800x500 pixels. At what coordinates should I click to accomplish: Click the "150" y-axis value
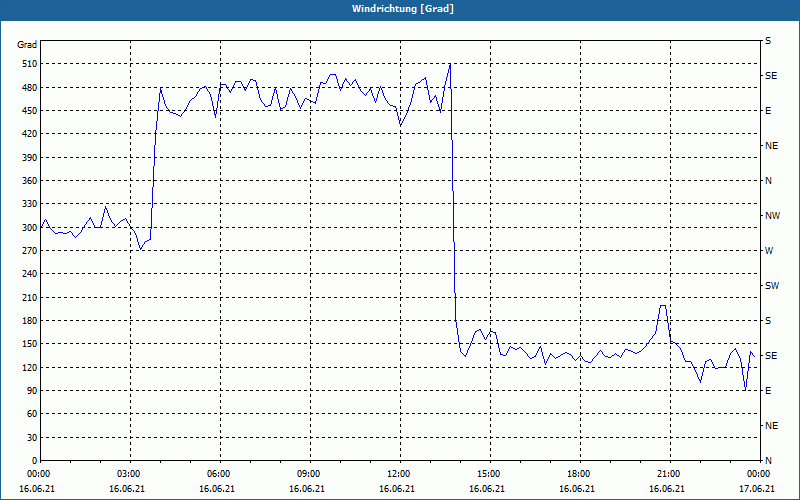(30, 344)
